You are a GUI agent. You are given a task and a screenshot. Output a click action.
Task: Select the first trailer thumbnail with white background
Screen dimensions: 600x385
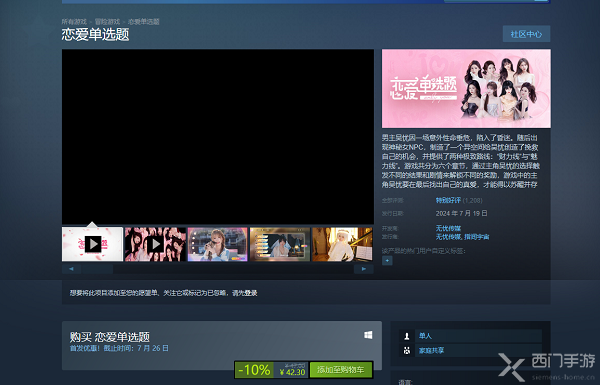[x=92, y=244]
